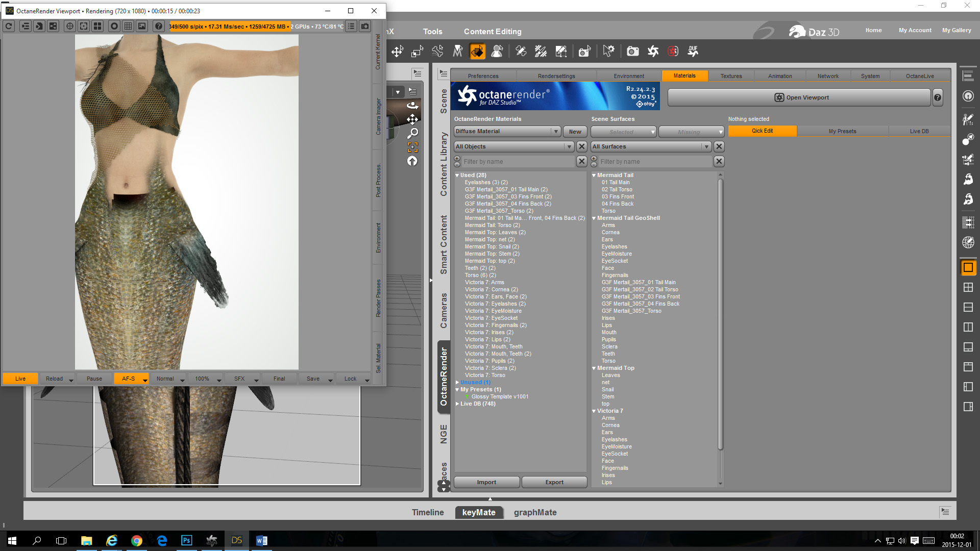The width and height of the screenshot is (980, 551).
Task: Click the DUF Octane export icon
Action: tap(693, 51)
